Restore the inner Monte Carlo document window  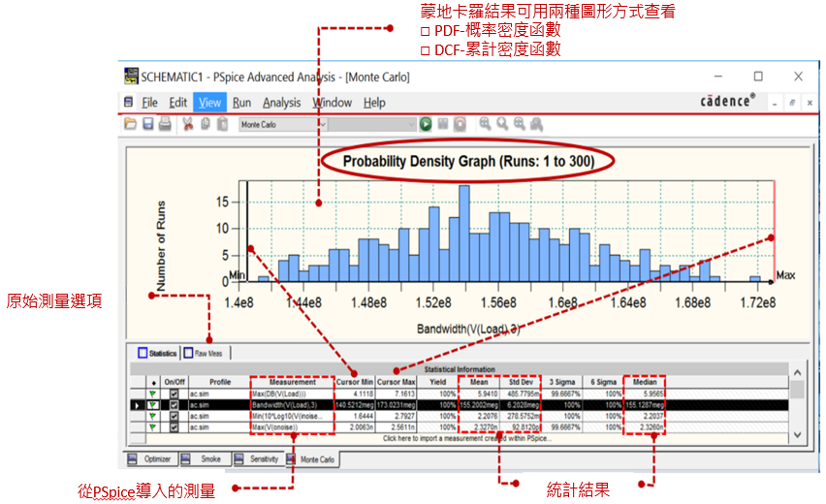pyautogui.click(x=792, y=103)
